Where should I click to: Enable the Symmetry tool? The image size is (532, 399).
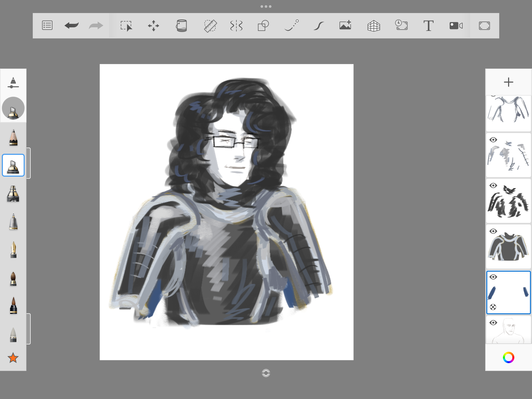pyautogui.click(x=236, y=26)
